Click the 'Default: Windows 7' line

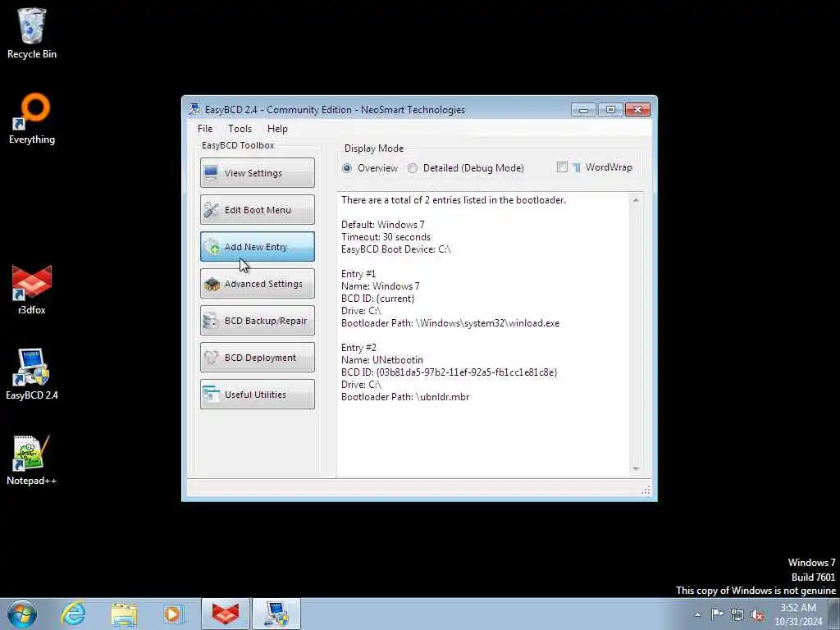pyautogui.click(x=382, y=225)
